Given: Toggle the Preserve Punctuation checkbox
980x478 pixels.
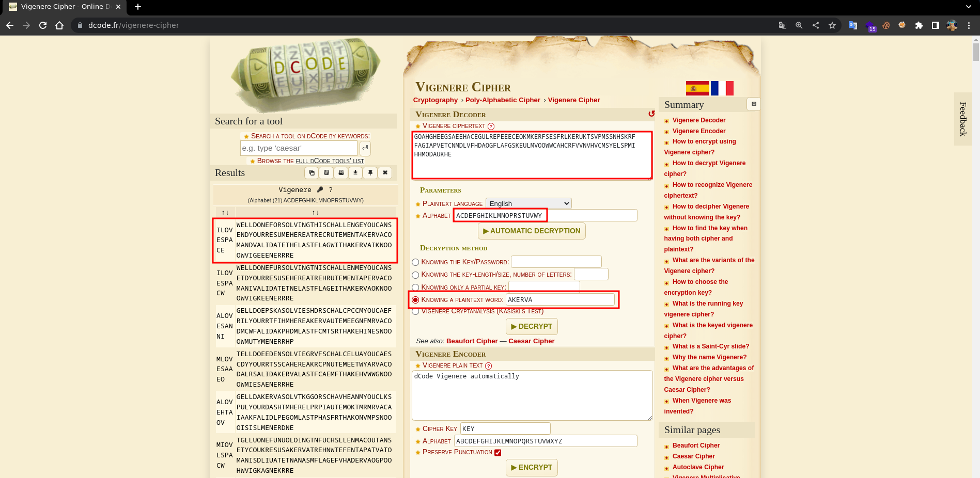Looking at the screenshot, I should click(x=497, y=453).
